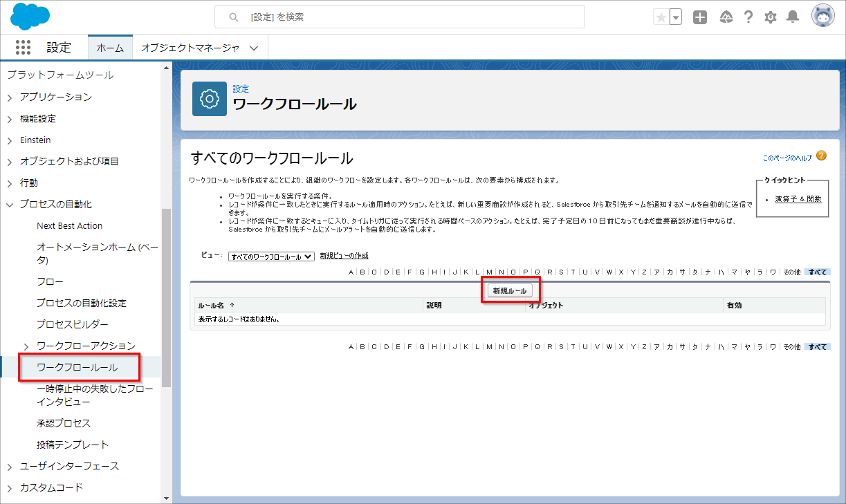
Task: Collapse the プロセスの自動化 section
Action: coord(10,205)
